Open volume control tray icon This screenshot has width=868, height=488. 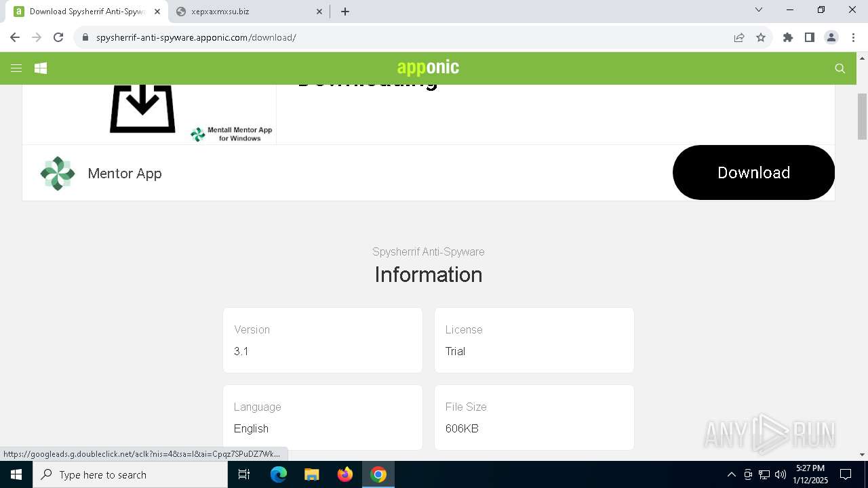coord(781,474)
